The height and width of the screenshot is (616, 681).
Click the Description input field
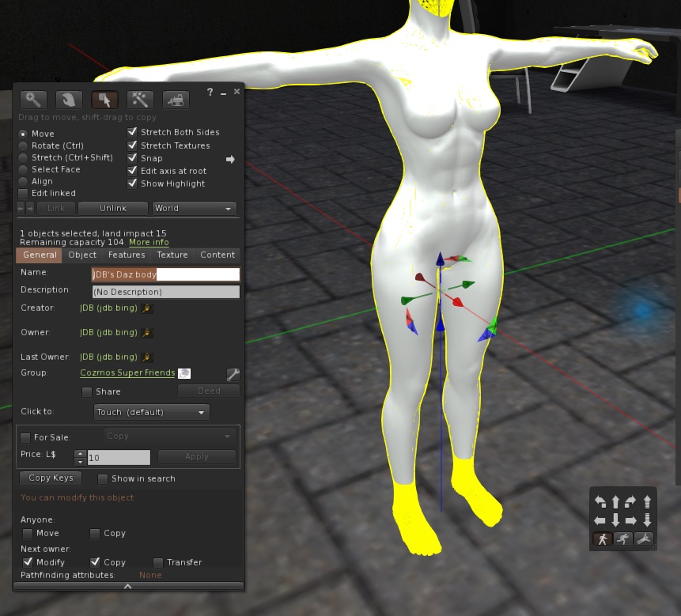coord(165,292)
